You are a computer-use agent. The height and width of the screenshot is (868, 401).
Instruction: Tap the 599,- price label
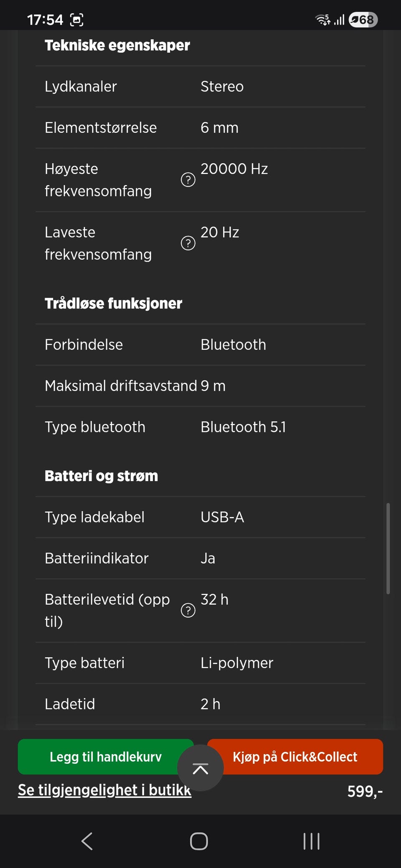pyautogui.click(x=365, y=791)
